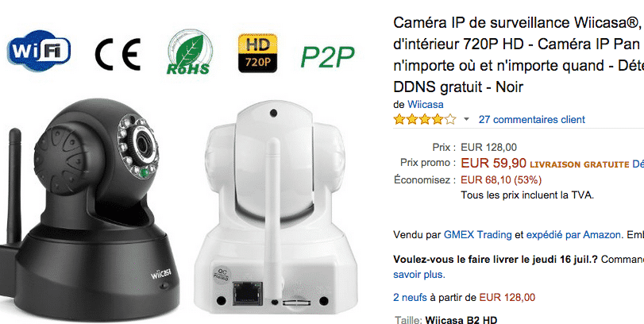Viewport: 644px width, 324px height.
Task: Click the savoir plus link
Action: click(x=419, y=274)
